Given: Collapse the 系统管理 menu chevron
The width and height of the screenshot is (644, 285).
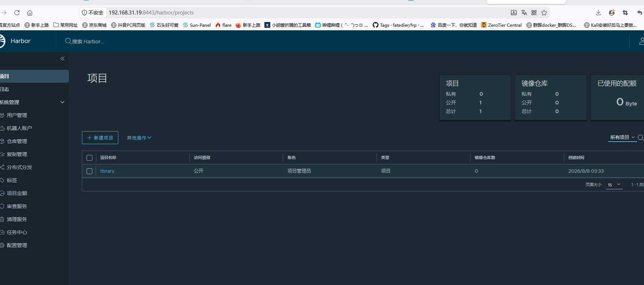Looking at the screenshot, I should coord(62,102).
